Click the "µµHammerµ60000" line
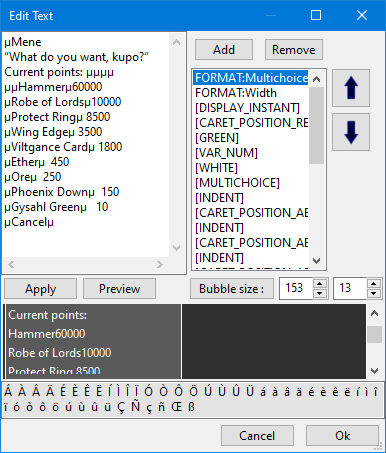This screenshot has height=453, width=386. [53, 87]
